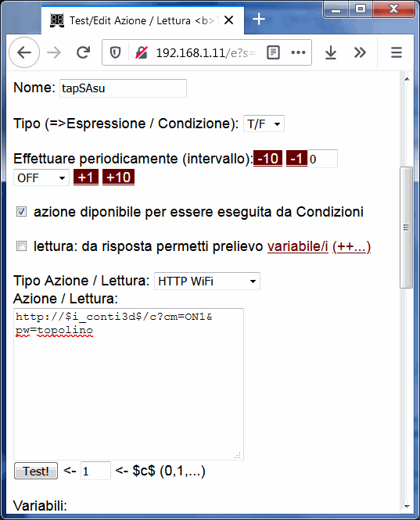
Task: Click the Variabili: heading text
Action: [x=40, y=506]
